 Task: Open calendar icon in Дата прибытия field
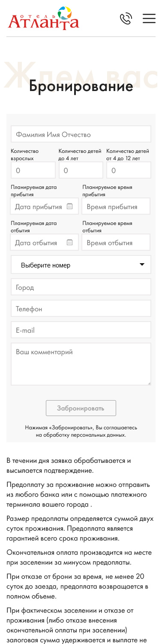[x=70, y=207]
